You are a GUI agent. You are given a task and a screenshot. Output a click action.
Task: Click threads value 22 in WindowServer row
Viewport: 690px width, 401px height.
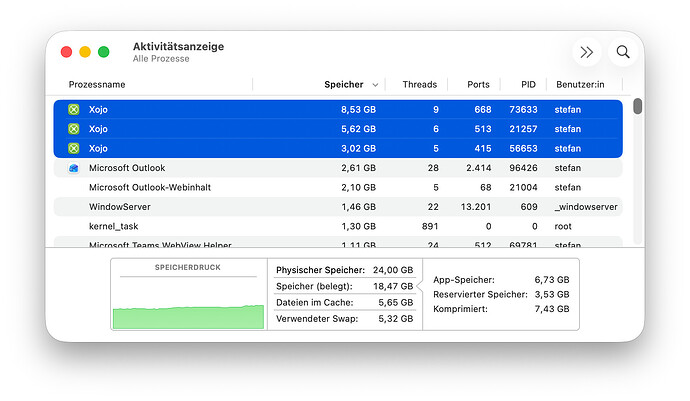433,206
